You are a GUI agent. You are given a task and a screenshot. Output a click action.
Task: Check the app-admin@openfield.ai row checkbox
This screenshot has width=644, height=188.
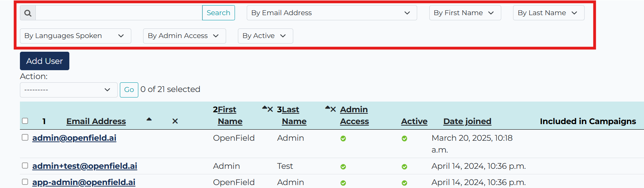click(25, 182)
